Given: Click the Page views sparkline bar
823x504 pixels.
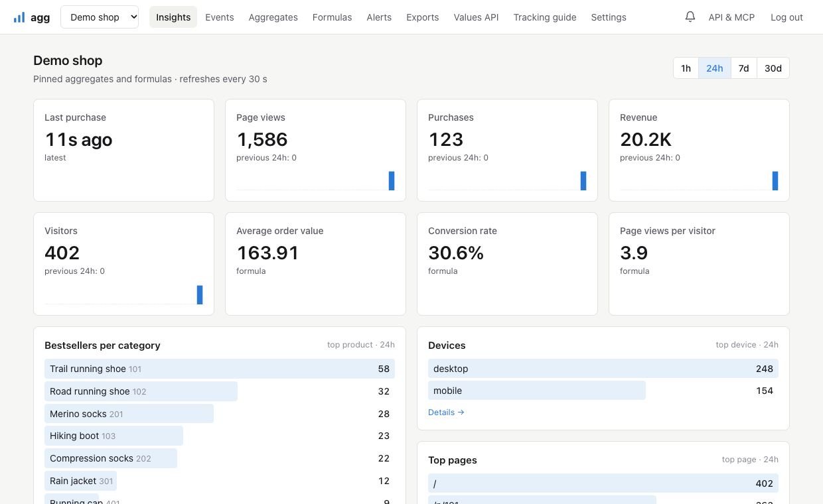Looking at the screenshot, I should (x=392, y=181).
